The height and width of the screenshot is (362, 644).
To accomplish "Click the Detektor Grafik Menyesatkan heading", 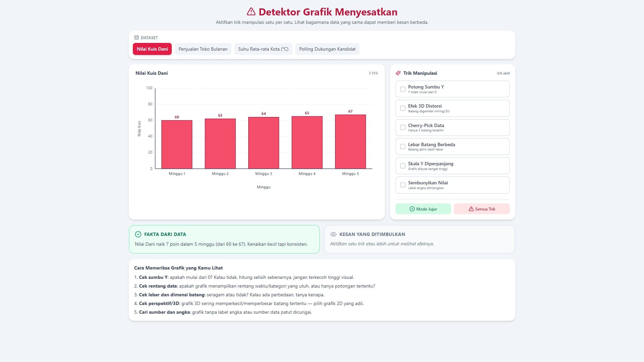I will (328, 12).
